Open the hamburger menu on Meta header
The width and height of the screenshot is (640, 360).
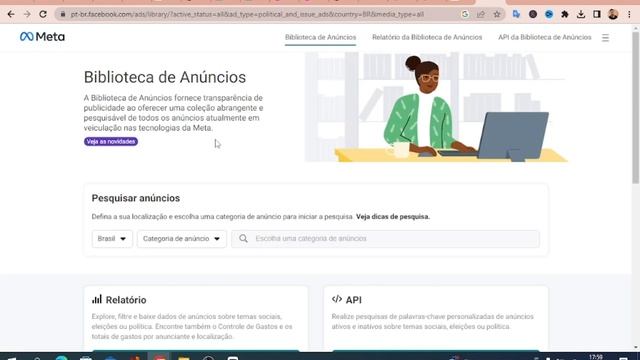tap(605, 38)
